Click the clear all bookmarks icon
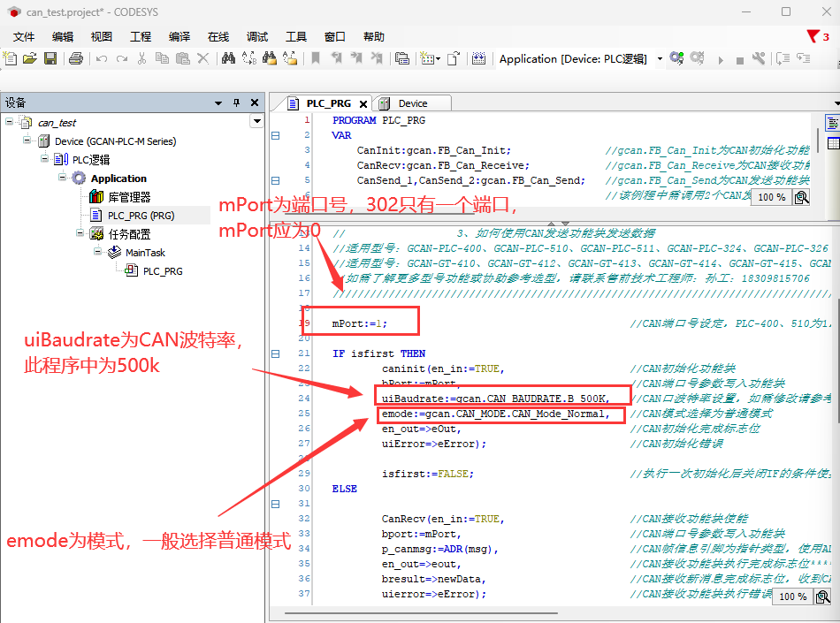 point(378,58)
